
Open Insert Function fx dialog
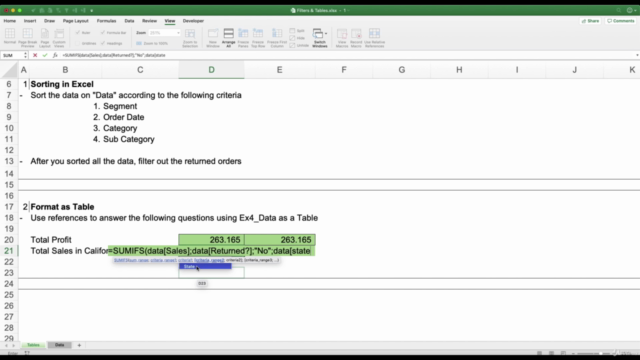coord(55,55)
